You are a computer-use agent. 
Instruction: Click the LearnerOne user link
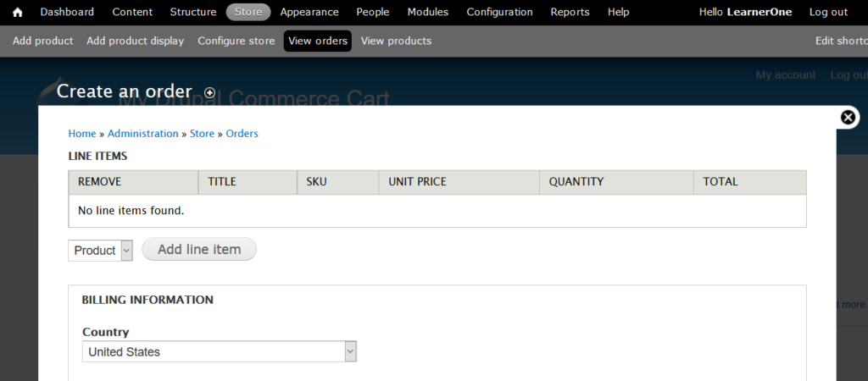click(759, 12)
